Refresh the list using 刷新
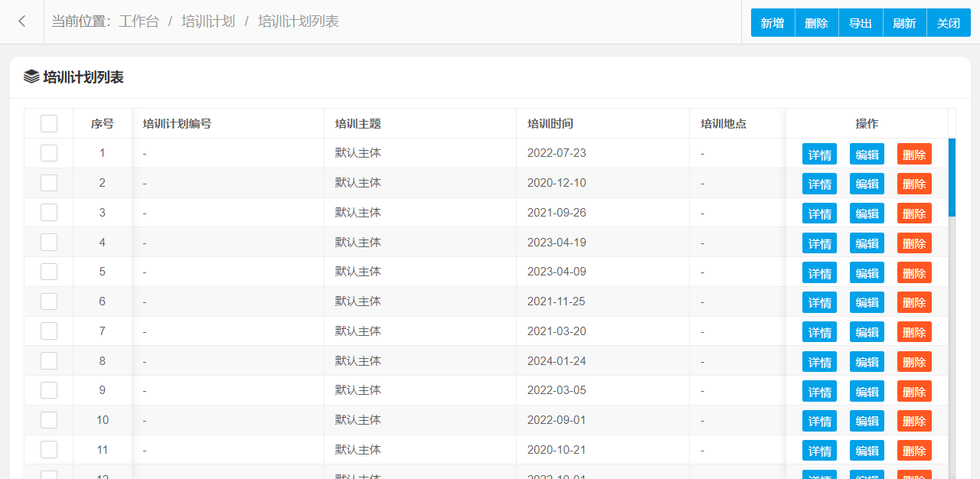The width and height of the screenshot is (980, 479). click(904, 23)
